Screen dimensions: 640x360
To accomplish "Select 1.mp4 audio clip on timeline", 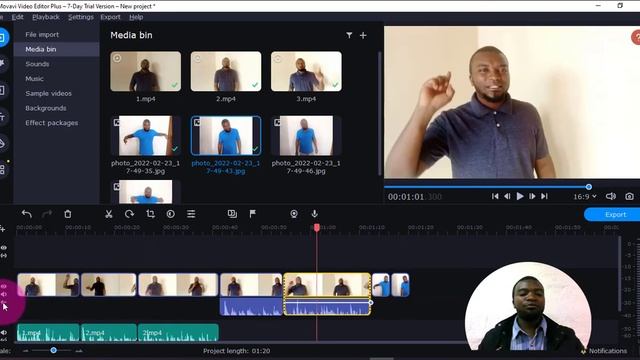I will [x=48, y=333].
